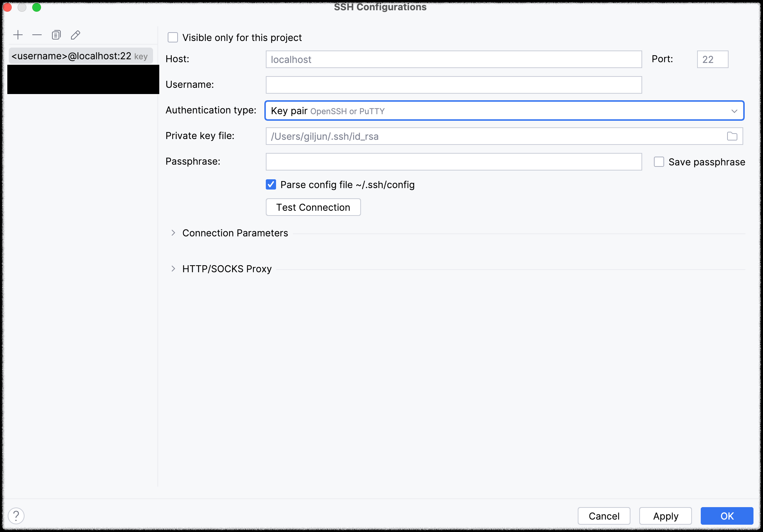Open the private key file browse folder icon
The width and height of the screenshot is (763, 532).
732,136
